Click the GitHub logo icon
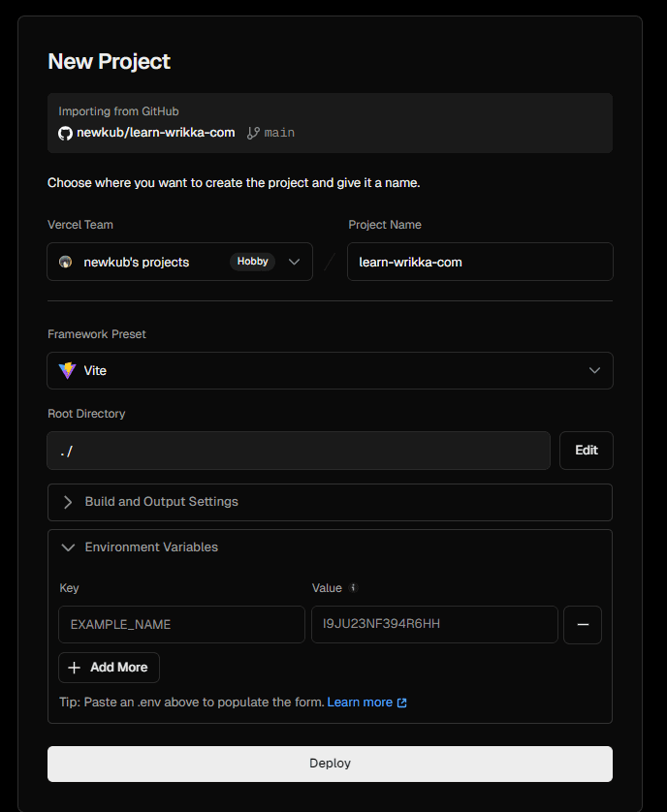Viewport: 667px width, 812px height. (65, 133)
